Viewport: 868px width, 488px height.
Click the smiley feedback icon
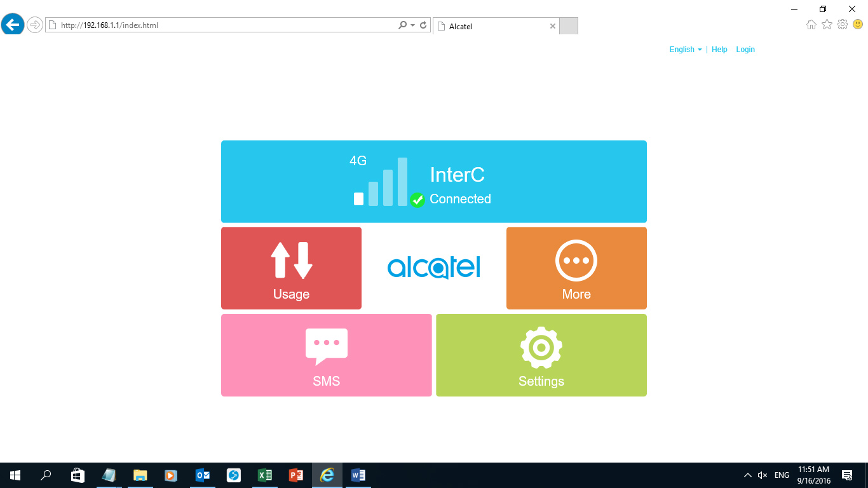pos(858,25)
